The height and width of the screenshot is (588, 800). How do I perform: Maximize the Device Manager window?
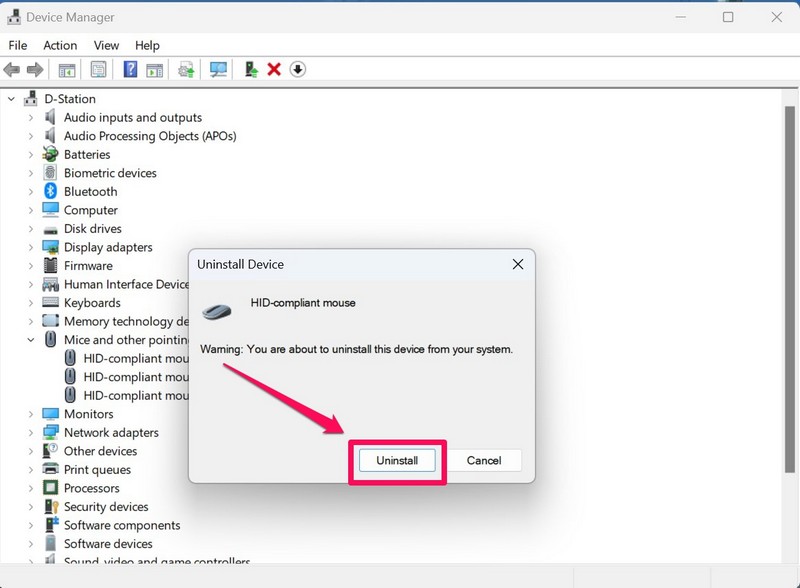click(x=728, y=17)
